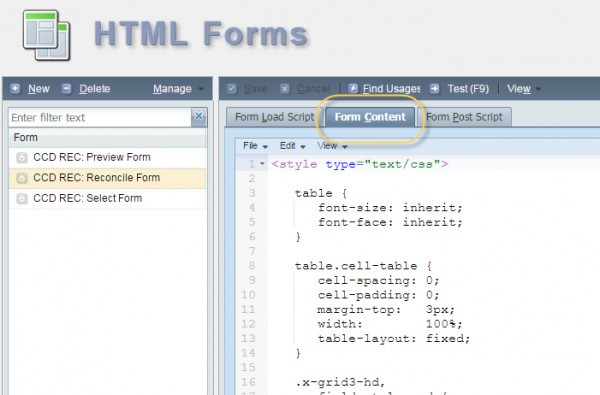Viewport: 600px width, 395px height.
Task: Click the 'table.cell-table {' code line
Action: (364, 266)
